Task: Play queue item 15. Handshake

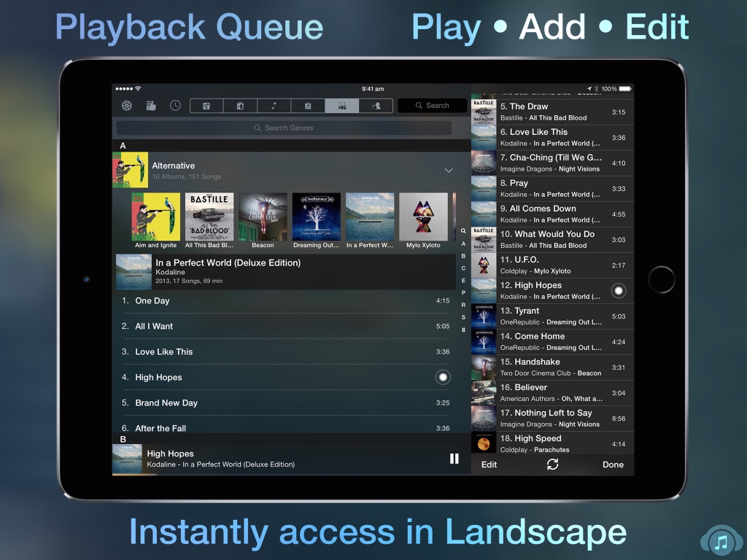Action: tap(553, 367)
